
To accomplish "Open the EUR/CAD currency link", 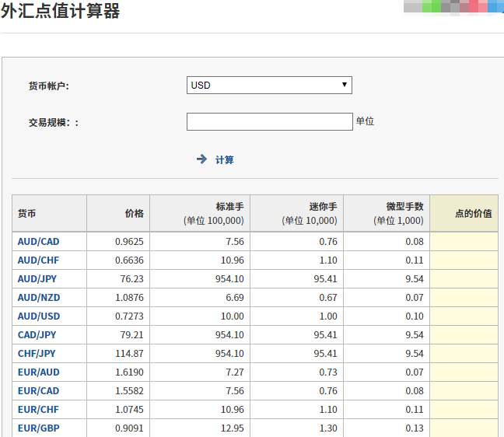I will coord(39,390).
